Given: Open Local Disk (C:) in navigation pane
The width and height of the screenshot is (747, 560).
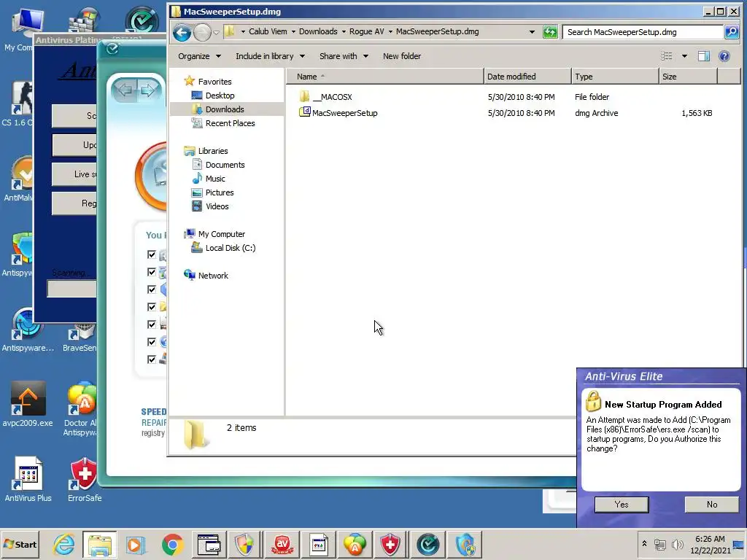Looking at the screenshot, I should (230, 248).
